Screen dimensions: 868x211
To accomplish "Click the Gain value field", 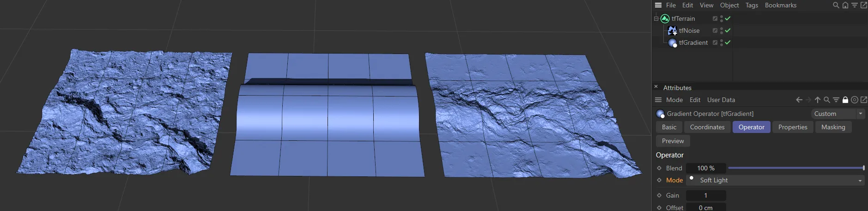I will pyautogui.click(x=706, y=195).
